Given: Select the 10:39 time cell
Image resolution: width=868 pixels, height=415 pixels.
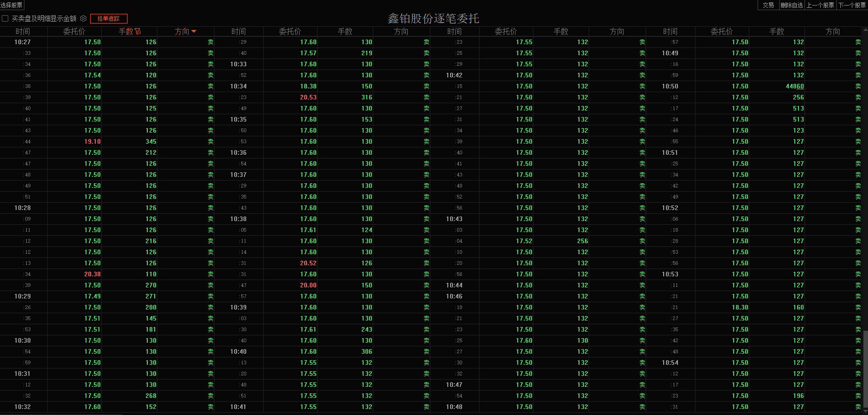Looking at the screenshot, I should click(238, 307).
